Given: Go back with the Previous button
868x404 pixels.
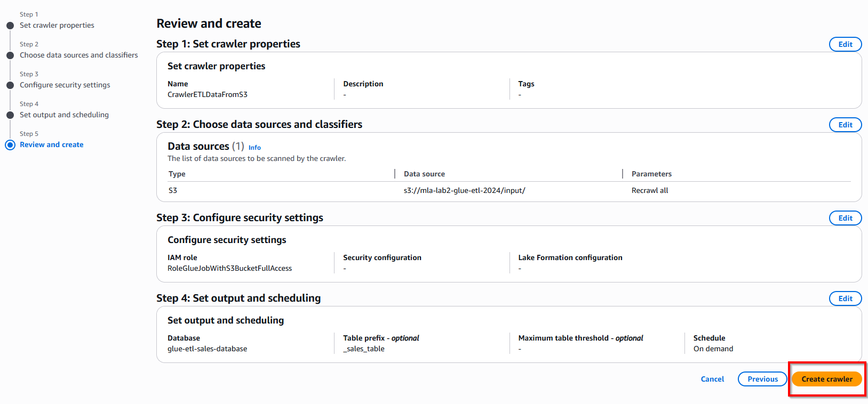Looking at the screenshot, I should (x=762, y=379).
